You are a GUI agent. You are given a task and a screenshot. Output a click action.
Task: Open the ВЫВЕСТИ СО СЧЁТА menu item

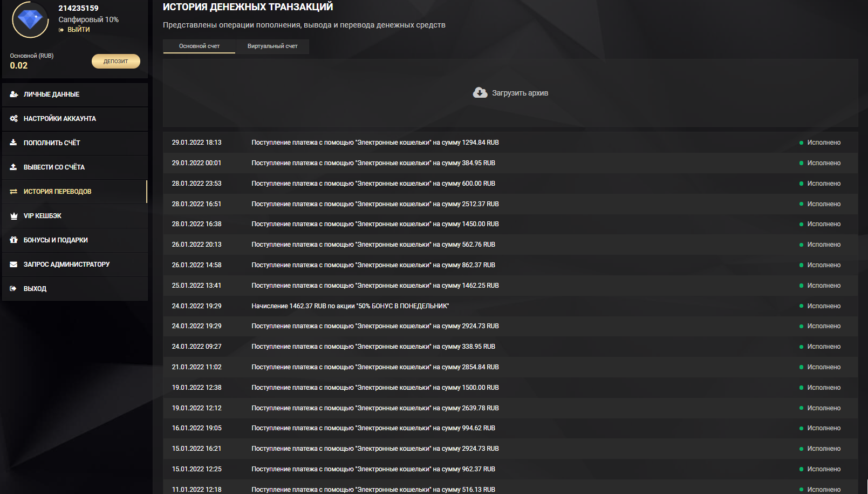pyautogui.click(x=54, y=167)
